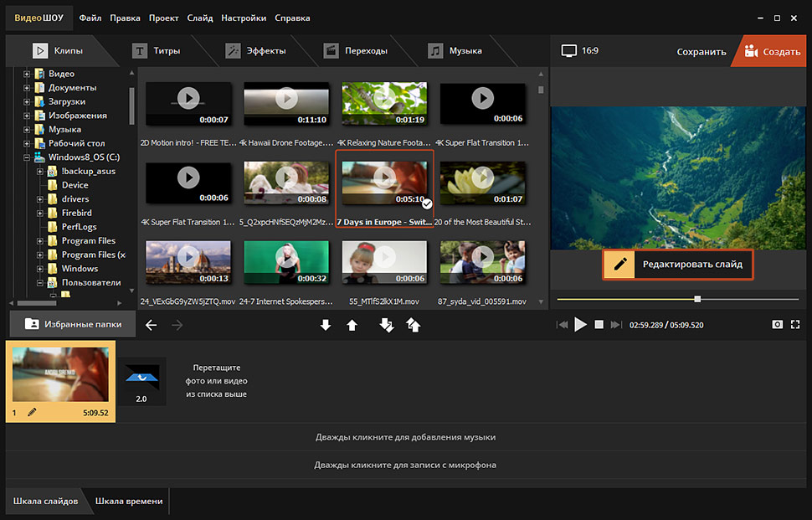812x520 pixels.
Task: Take a snapshot with the camera icon
Action: point(777,325)
